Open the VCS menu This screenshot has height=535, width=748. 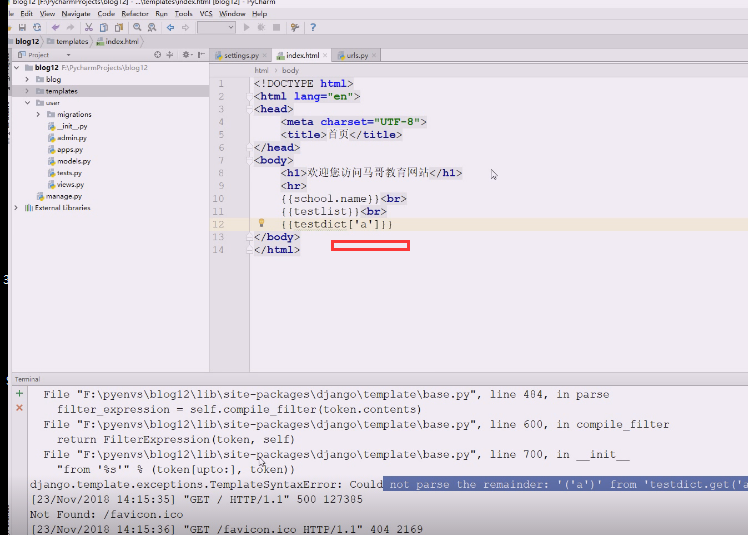click(x=206, y=14)
